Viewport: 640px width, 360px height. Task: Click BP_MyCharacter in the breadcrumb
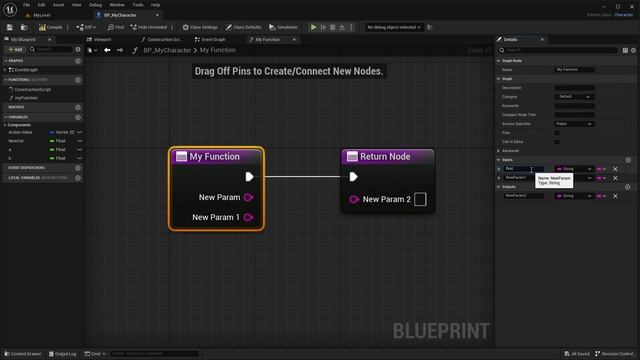(167, 50)
